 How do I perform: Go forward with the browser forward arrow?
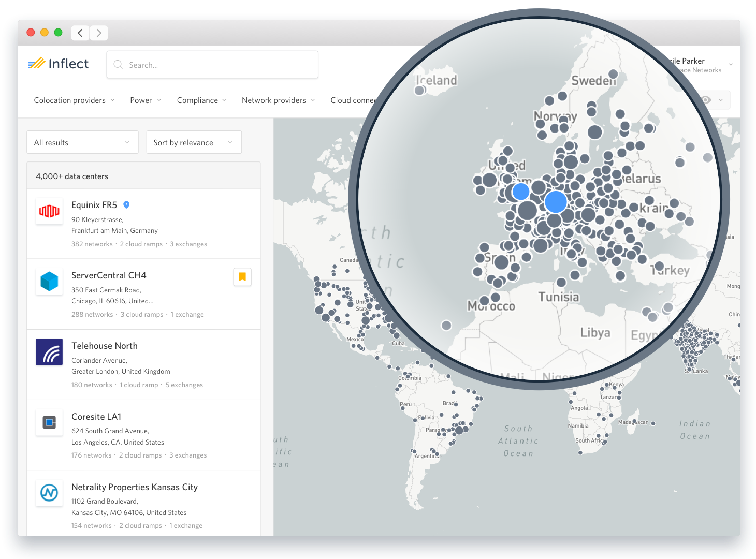pyautogui.click(x=99, y=33)
